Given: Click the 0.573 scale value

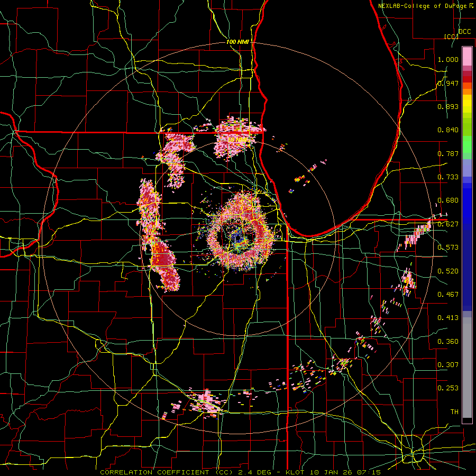Looking at the screenshot, I should (448, 248).
